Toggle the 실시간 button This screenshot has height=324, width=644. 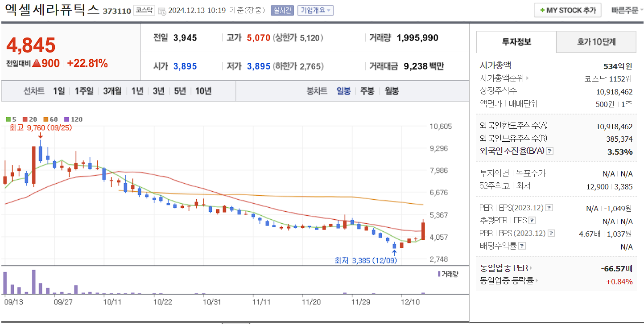282,10
